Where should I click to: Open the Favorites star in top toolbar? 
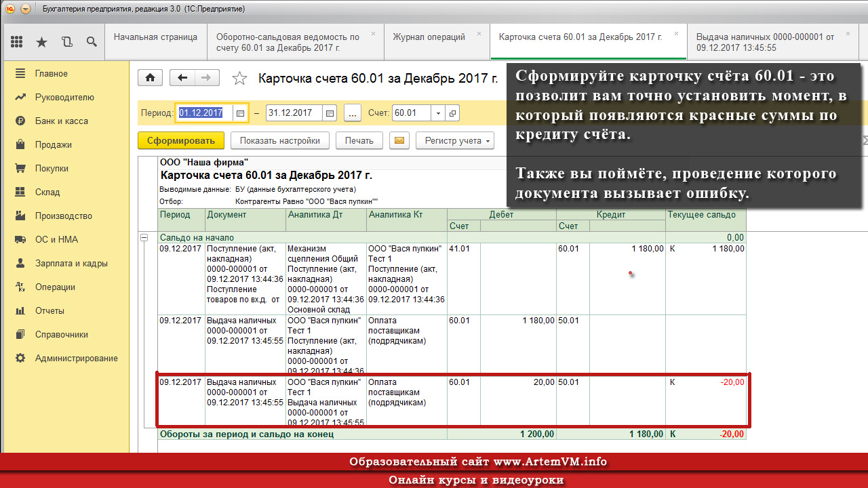tap(41, 42)
